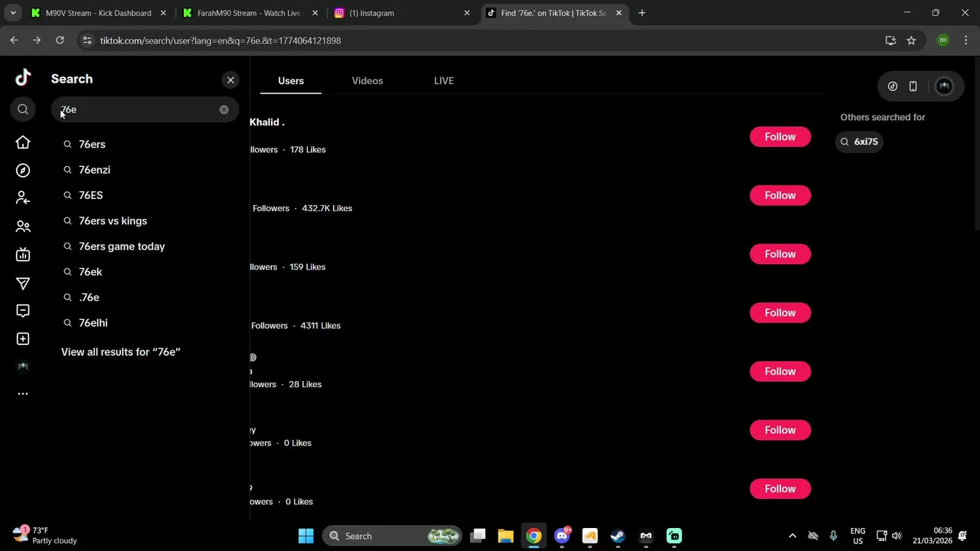The height and width of the screenshot is (551, 980).
Task: Switch to the Videos tab
Action: [367, 80]
